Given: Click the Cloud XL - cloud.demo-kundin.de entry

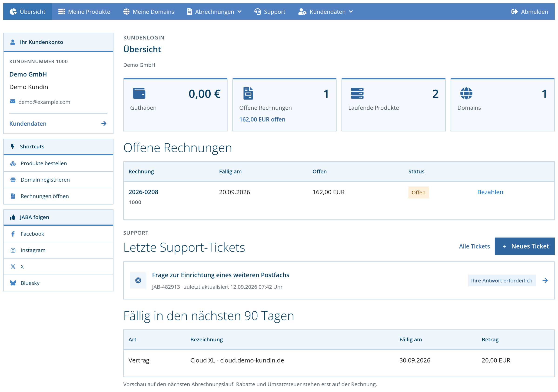Looking at the screenshot, I should coord(237,360).
